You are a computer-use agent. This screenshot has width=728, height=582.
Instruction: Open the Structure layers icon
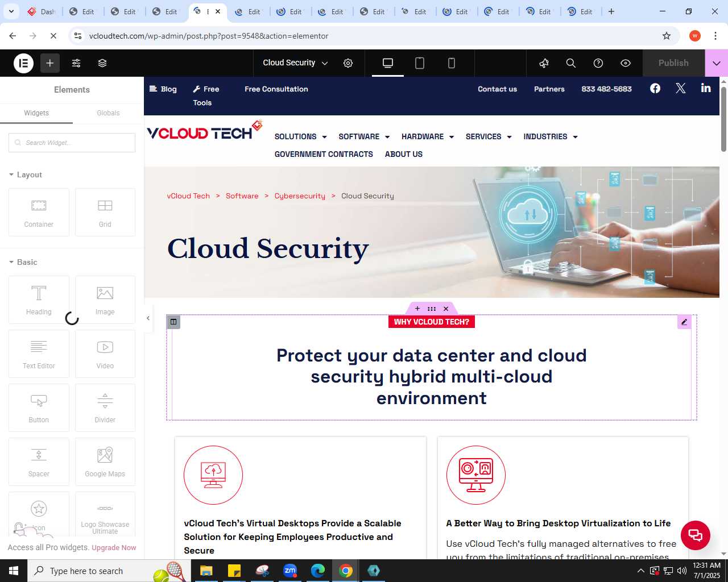coord(102,63)
